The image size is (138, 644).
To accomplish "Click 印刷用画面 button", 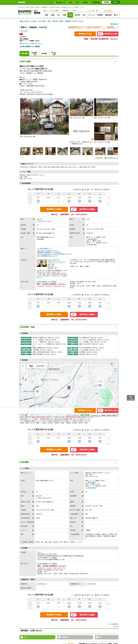I will (x=110, y=27).
